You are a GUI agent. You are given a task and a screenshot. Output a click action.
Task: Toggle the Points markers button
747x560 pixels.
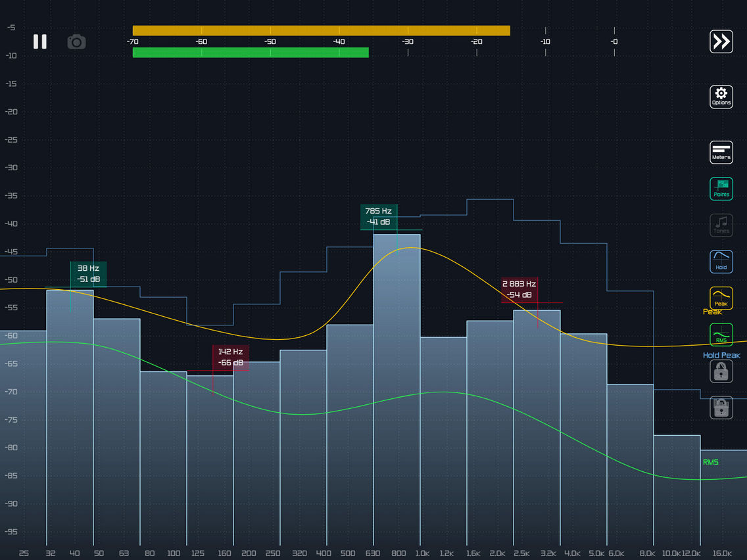(721, 189)
